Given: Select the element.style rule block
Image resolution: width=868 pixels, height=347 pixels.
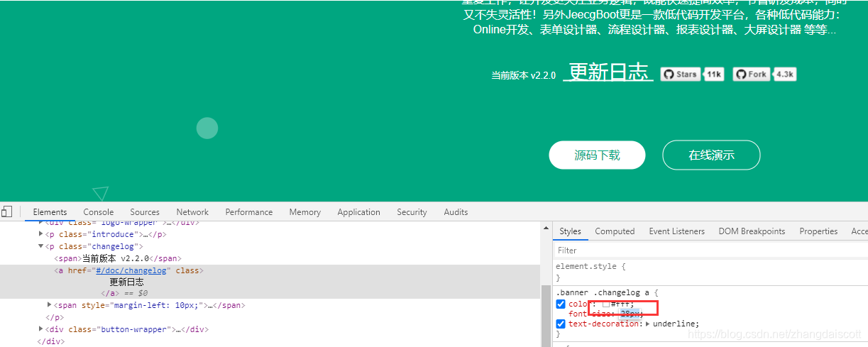Looking at the screenshot, I should click(x=710, y=272).
